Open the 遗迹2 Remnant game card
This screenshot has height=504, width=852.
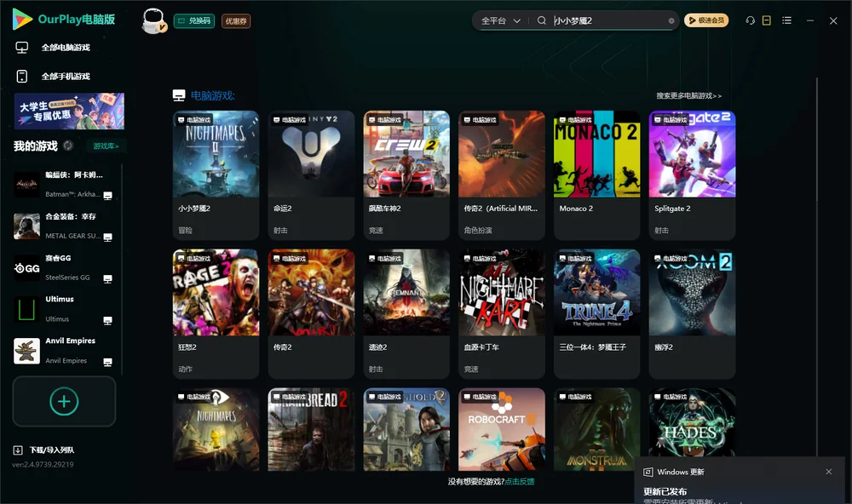pyautogui.click(x=406, y=313)
